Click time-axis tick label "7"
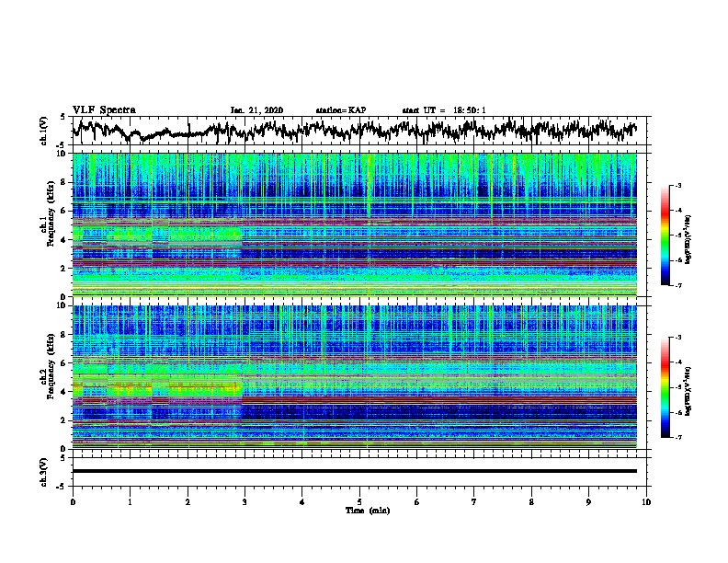The height and width of the screenshot is (563, 728). [x=474, y=502]
